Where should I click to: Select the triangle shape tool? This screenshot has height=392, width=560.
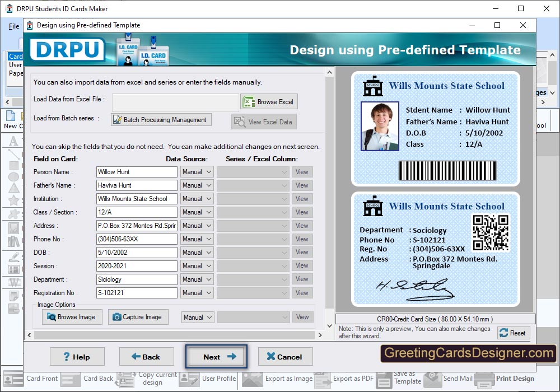point(13,188)
